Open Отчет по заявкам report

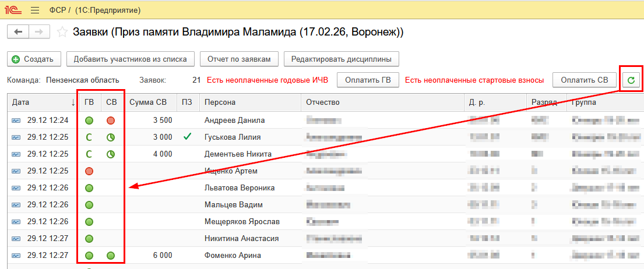click(239, 59)
